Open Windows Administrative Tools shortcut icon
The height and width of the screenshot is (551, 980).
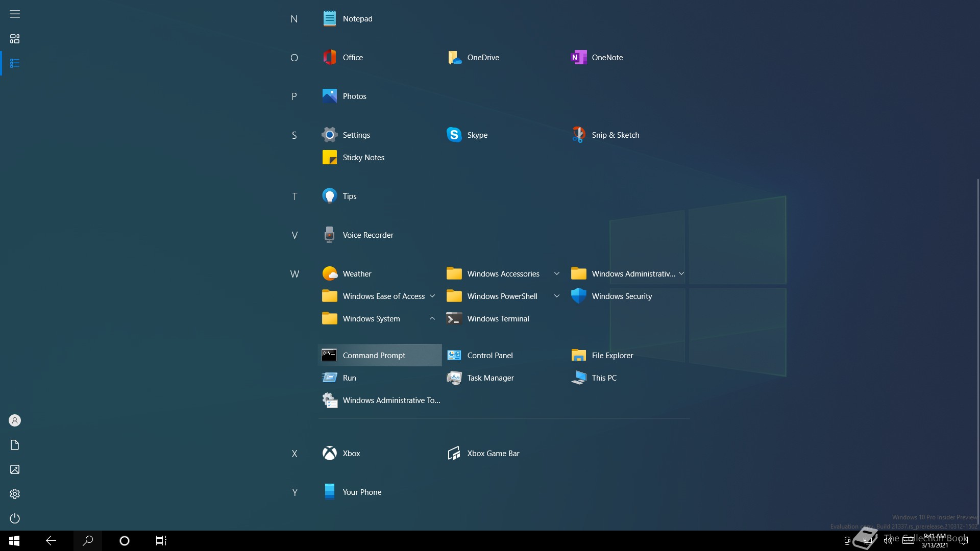(x=329, y=400)
